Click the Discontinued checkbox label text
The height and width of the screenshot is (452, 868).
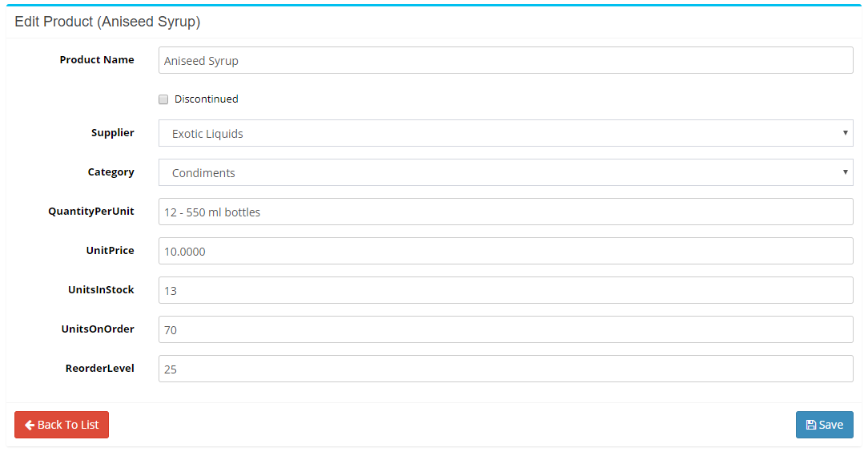point(206,99)
